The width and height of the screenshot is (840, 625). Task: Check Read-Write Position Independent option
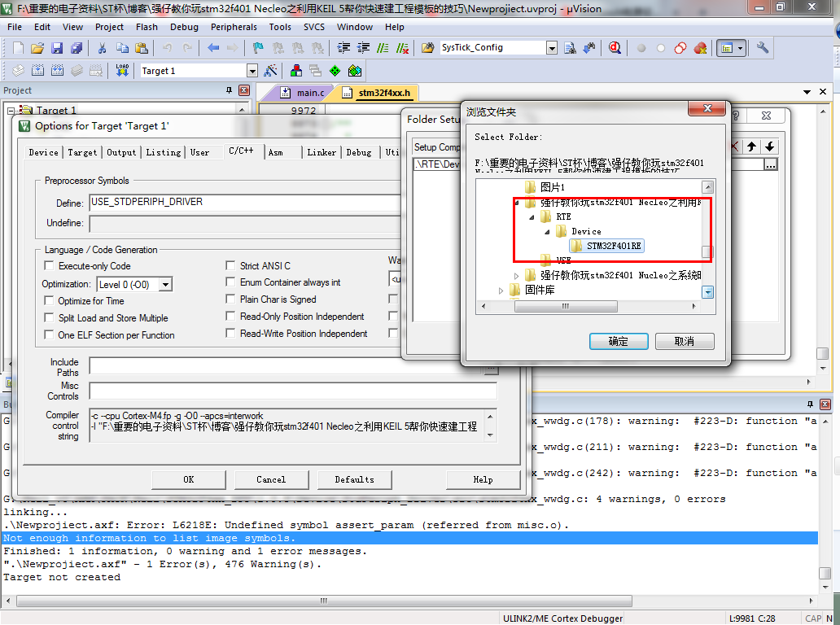[x=230, y=333]
